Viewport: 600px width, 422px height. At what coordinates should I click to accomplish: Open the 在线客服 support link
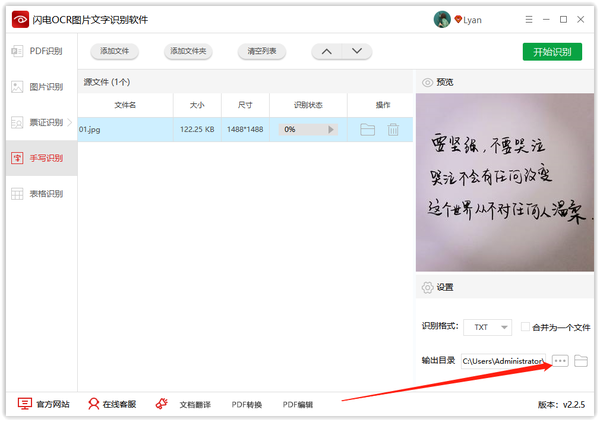[x=111, y=404]
